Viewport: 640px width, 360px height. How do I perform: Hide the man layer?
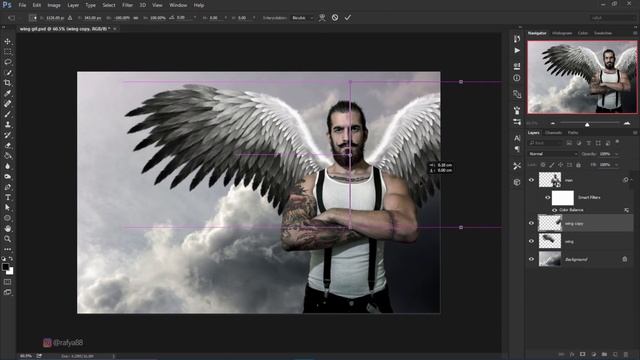[x=531, y=180]
